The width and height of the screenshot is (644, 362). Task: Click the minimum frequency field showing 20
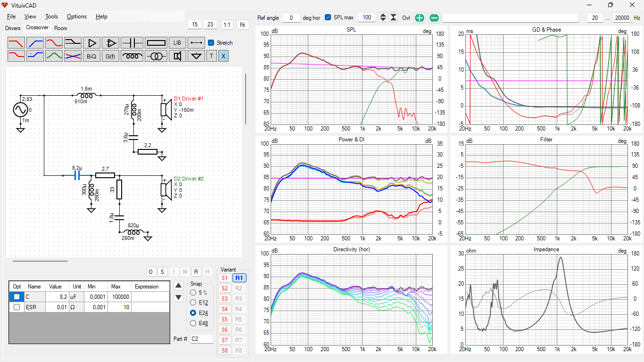pyautogui.click(x=595, y=18)
